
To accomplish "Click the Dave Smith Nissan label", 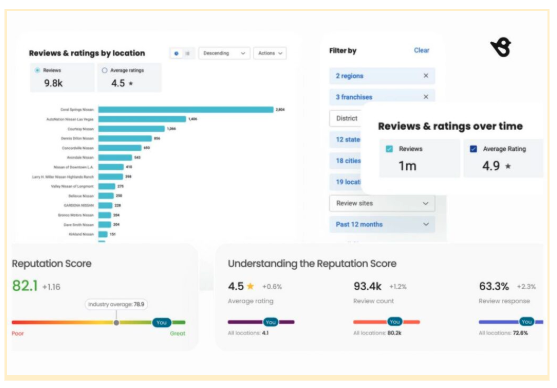I will click(79, 225).
